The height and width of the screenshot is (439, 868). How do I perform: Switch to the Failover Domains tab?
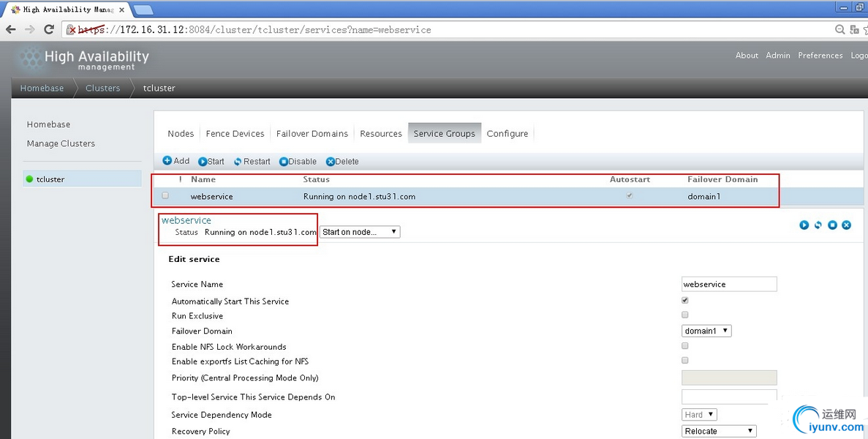(x=312, y=133)
